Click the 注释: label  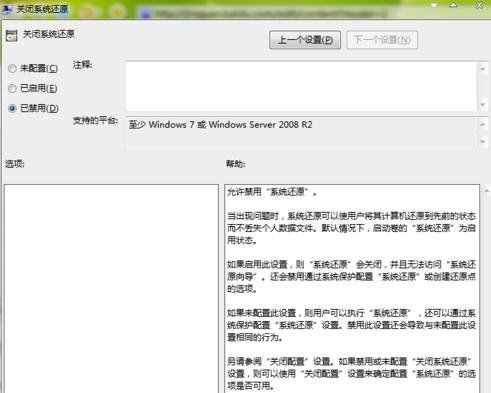pyautogui.click(x=82, y=65)
